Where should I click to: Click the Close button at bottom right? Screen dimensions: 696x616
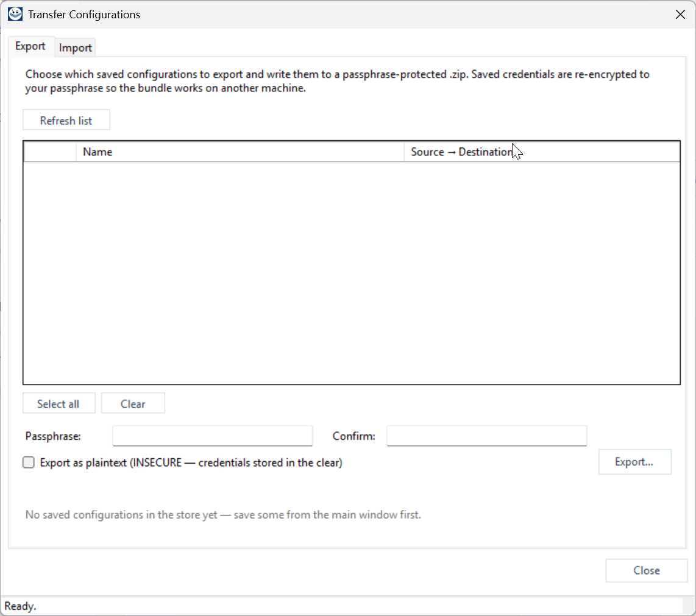tap(647, 570)
